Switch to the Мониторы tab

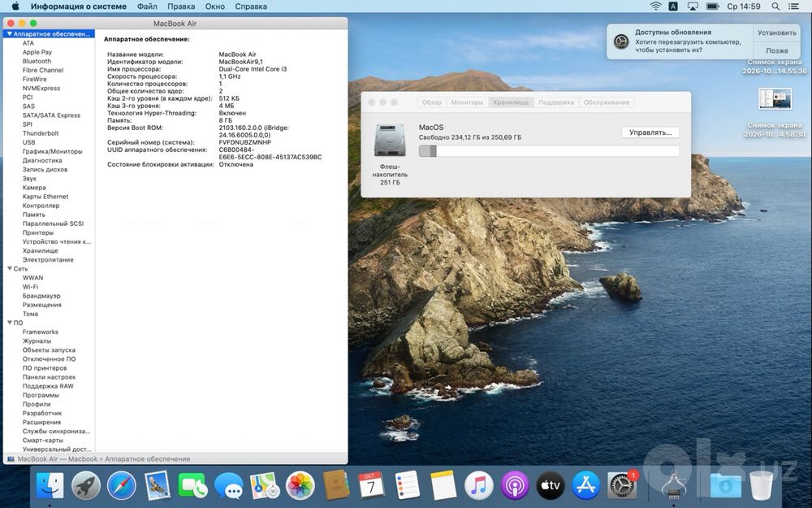pyautogui.click(x=467, y=102)
